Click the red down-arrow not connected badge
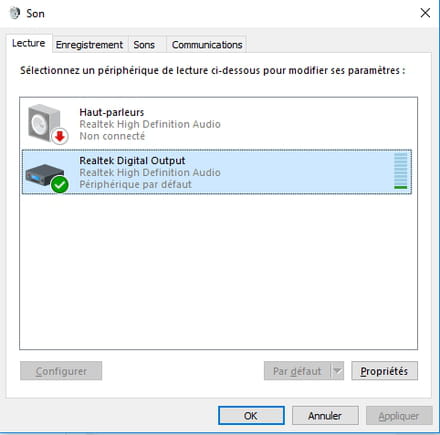Viewport: 440px width, 435px height. tap(60, 136)
